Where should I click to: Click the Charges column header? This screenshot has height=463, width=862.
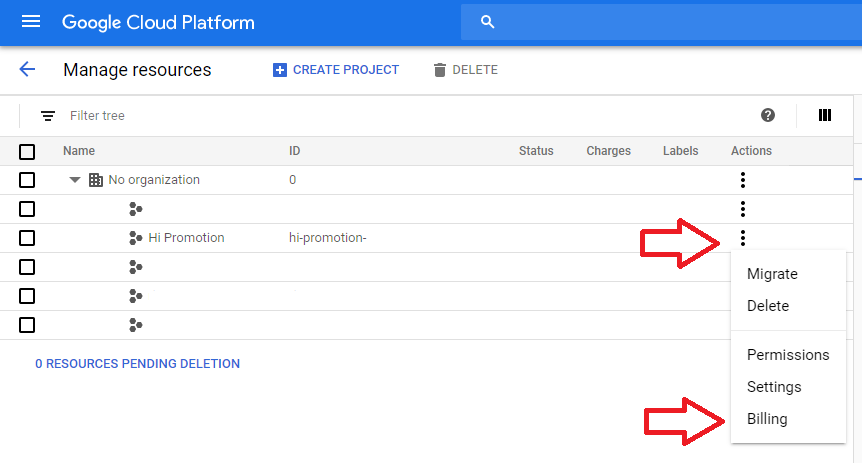(609, 151)
